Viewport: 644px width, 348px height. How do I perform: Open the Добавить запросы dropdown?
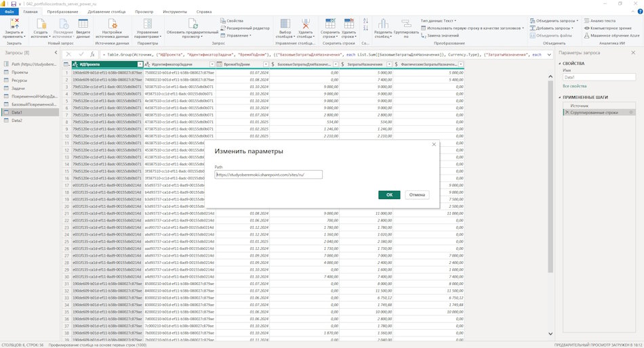coord(552,28)
